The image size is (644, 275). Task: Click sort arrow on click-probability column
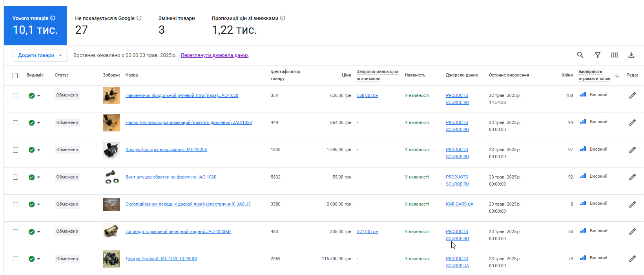[x=617, y=75]
